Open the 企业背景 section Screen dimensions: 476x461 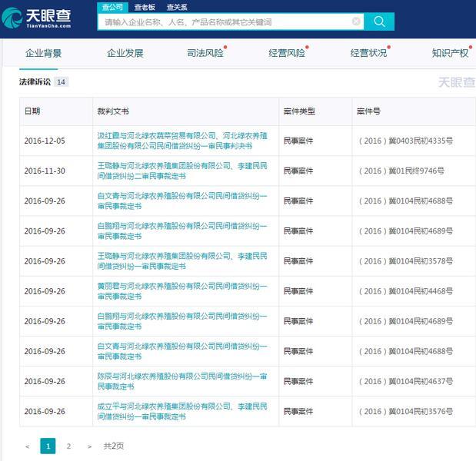pos(44,54)
